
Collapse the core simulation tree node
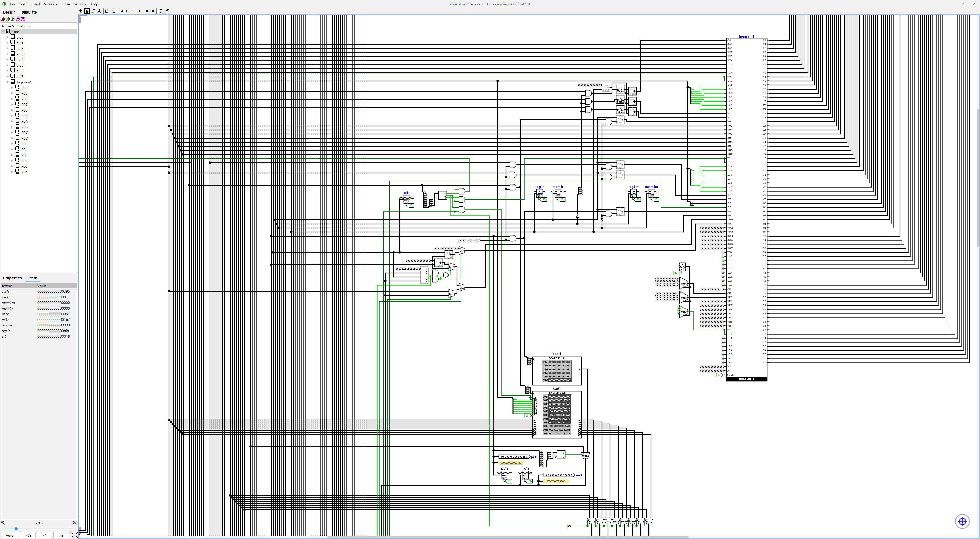pyautogui.click(x=3, y=32)
